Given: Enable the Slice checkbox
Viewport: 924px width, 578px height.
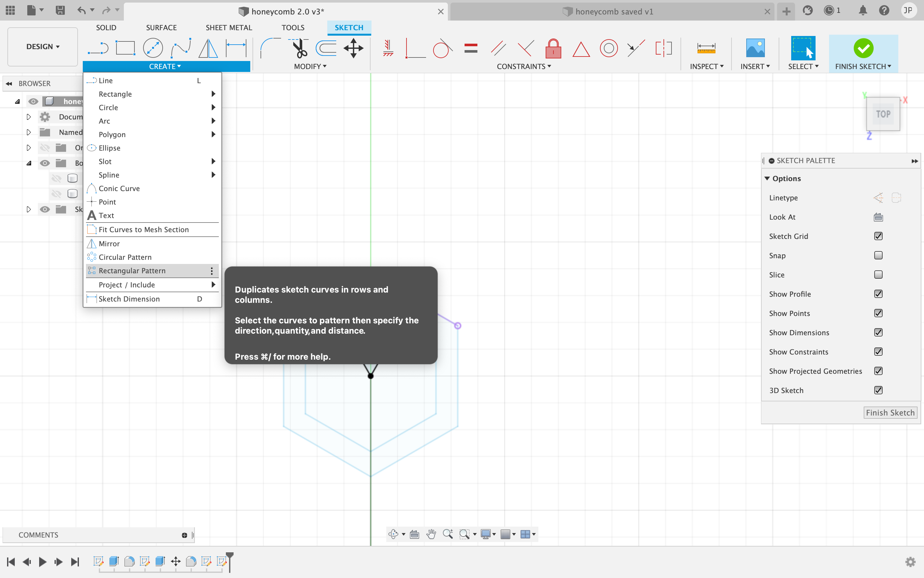Looking at the screenshot, I should (x=878, y=275).
